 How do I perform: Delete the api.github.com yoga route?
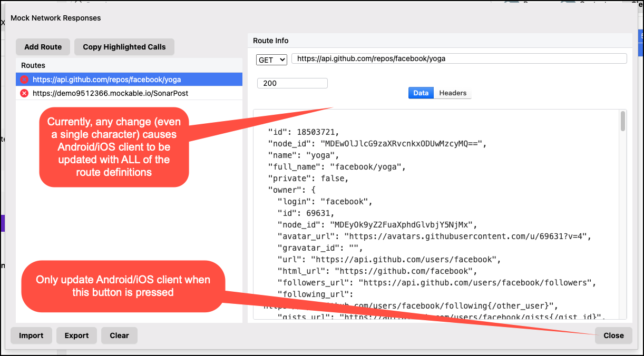point(24,80)
